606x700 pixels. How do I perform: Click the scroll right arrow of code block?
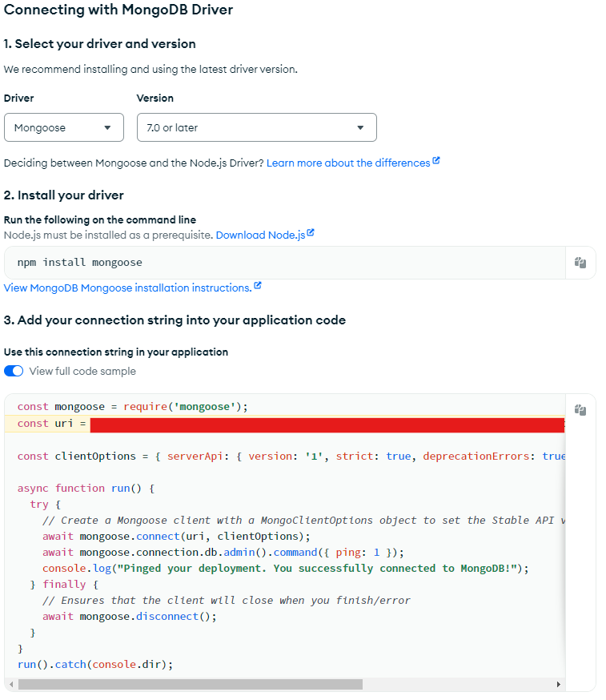point(558,684)
